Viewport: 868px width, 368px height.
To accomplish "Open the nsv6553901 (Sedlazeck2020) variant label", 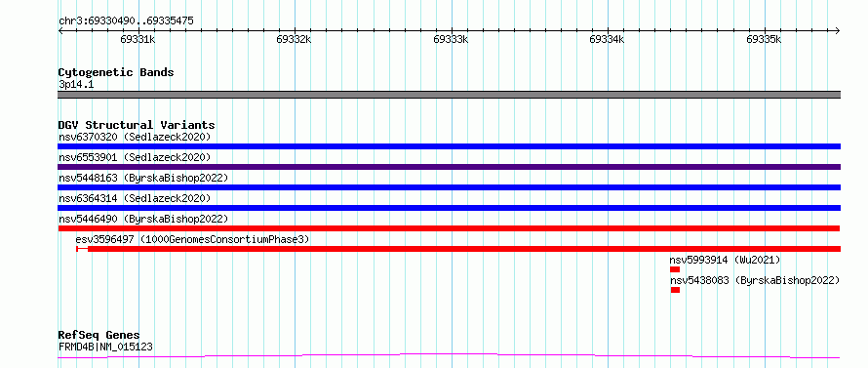I will click(135, 157).
